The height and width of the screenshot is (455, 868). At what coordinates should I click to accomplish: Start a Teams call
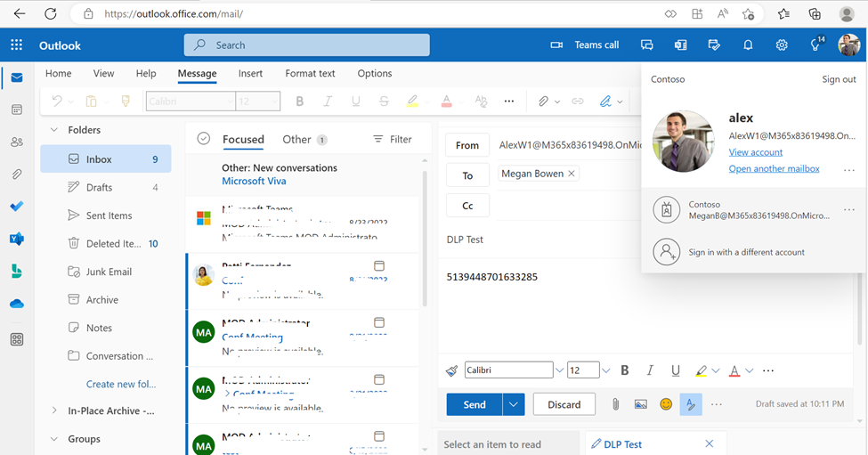pos(585,45)
